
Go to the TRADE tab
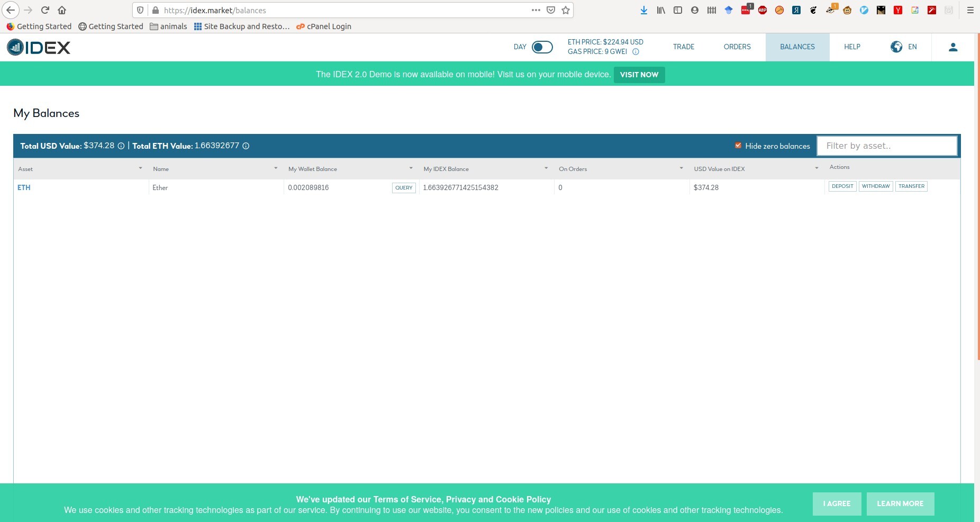[683, 47]
